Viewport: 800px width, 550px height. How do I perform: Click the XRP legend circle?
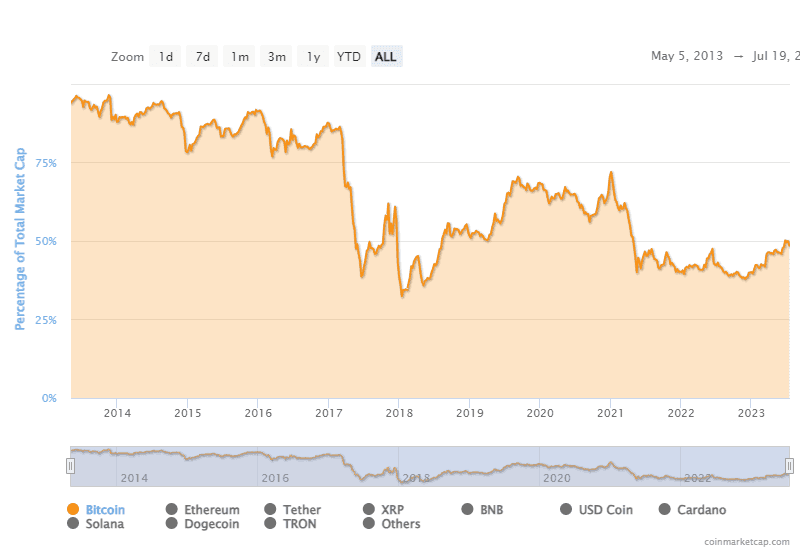coord(368,510)
